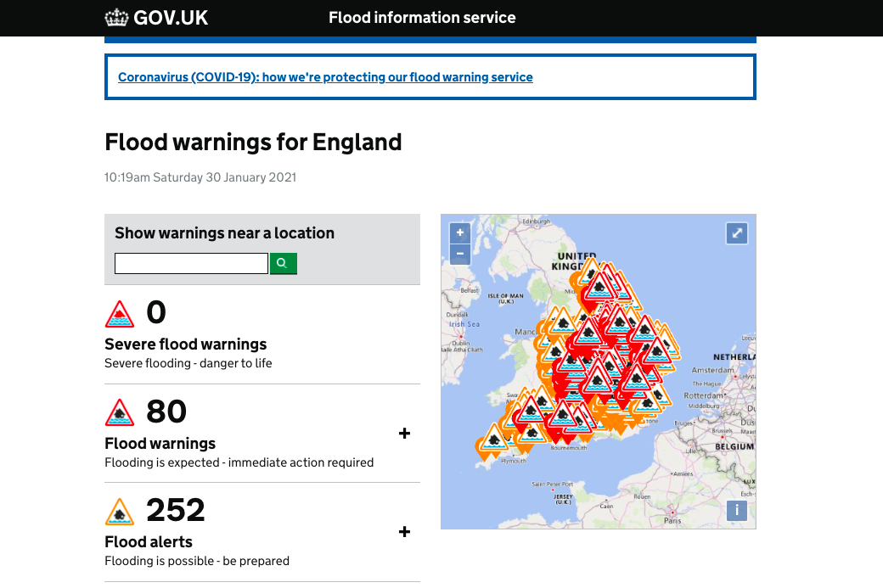The height and width of the screenshot is (588, 883).
Task: Click the orange flood alerts triangle icon
Action: point(120,512)
